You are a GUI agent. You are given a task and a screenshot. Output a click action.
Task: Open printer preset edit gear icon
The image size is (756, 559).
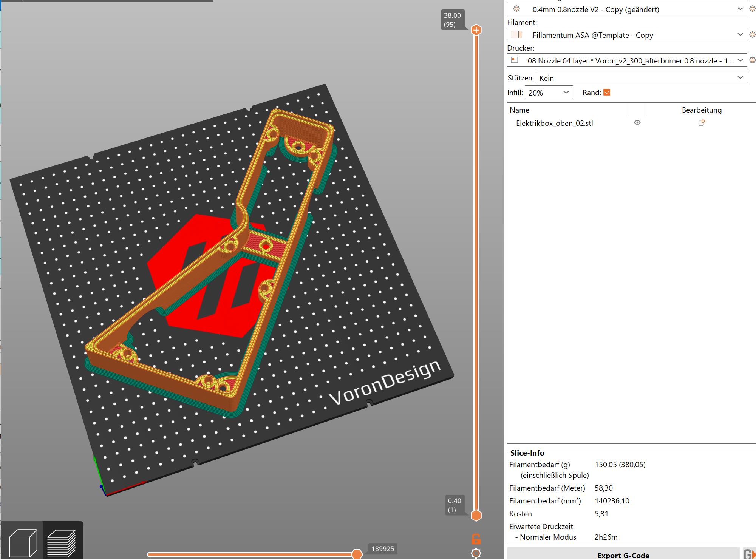point(752,60)
